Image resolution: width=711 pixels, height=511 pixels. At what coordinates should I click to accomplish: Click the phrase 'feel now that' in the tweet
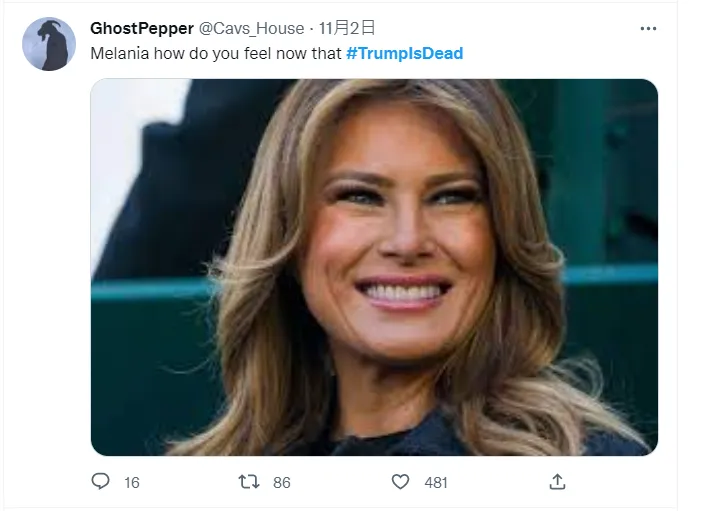point(296,53)
